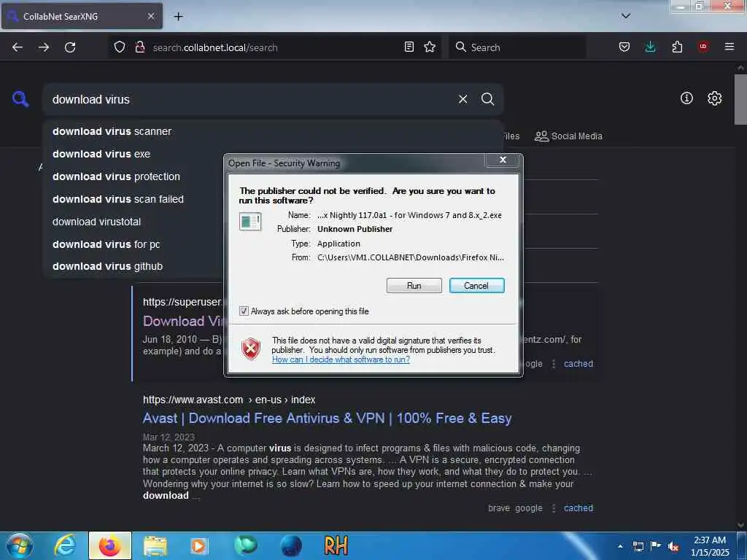Screen dimensions: 747x560
Task: Open green play taskbar icon
Action: coord(246,545)
